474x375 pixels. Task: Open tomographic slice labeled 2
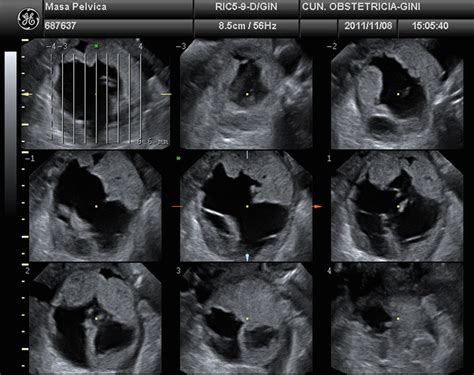click(96, 318)
